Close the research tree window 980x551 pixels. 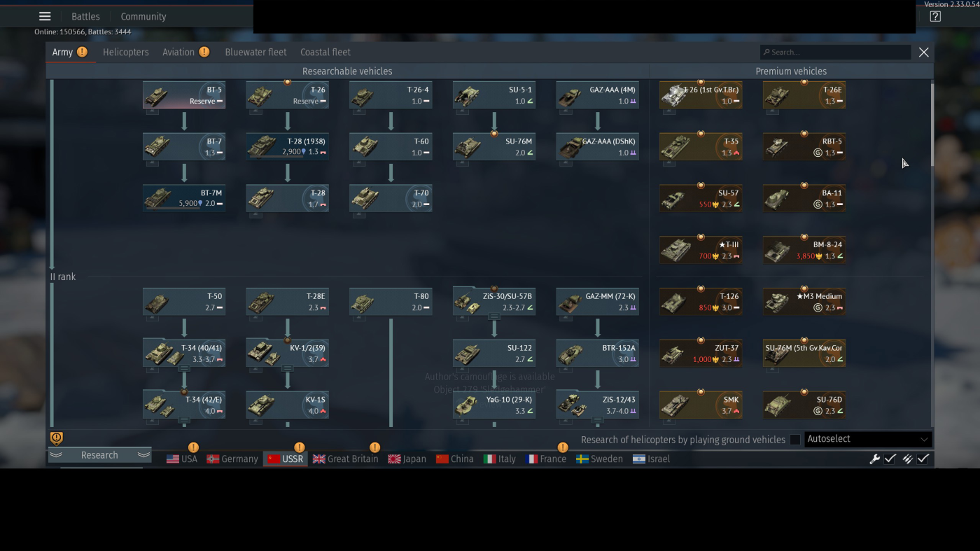tap(924, 52)
